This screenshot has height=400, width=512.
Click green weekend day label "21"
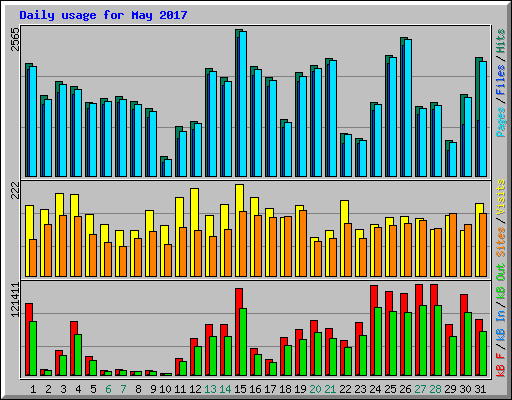[330, 389]
